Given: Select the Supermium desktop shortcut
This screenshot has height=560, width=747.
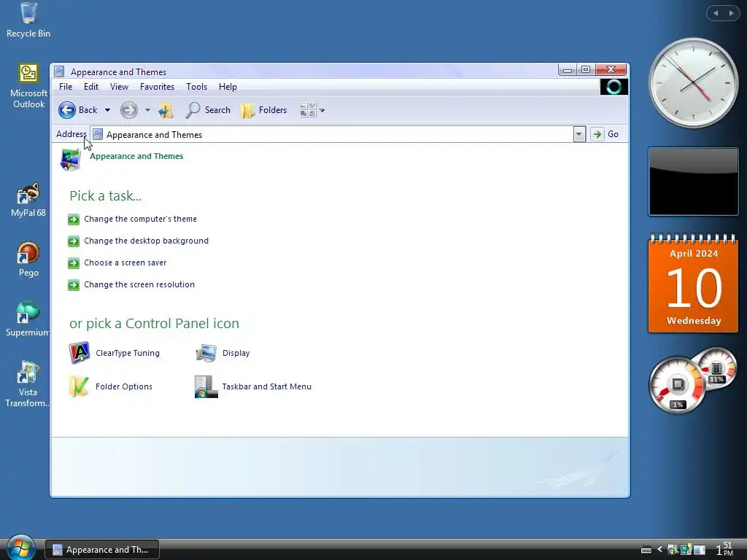Looking at the screenshot, I should pos(27,319).
